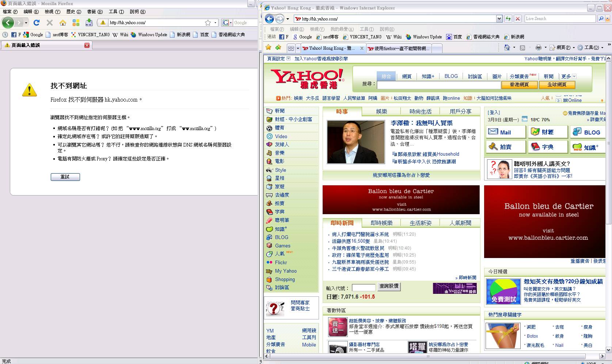Open the Firefox downloads icon
The height and width of the screenshot is (364, 612).
click(x=89, y=23)
